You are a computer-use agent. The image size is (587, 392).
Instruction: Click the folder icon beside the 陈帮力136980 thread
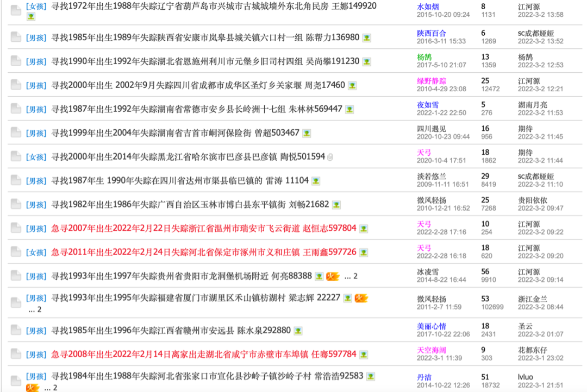[16, 37]
